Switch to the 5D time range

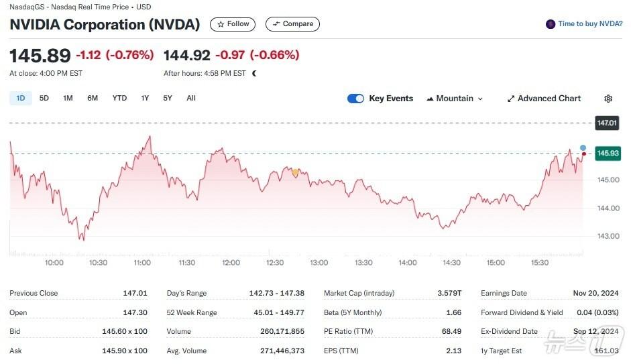pos(44,99)
